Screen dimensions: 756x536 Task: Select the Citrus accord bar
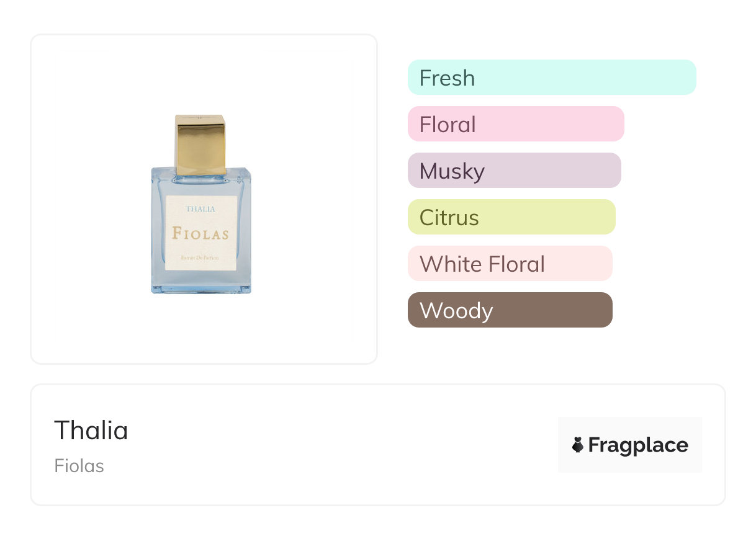[511, 217]
